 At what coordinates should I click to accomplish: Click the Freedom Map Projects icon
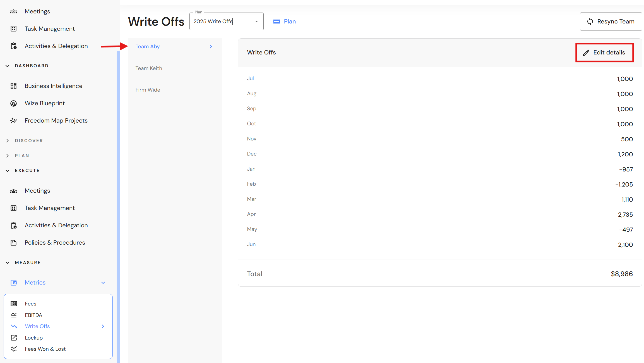(13, 121)
